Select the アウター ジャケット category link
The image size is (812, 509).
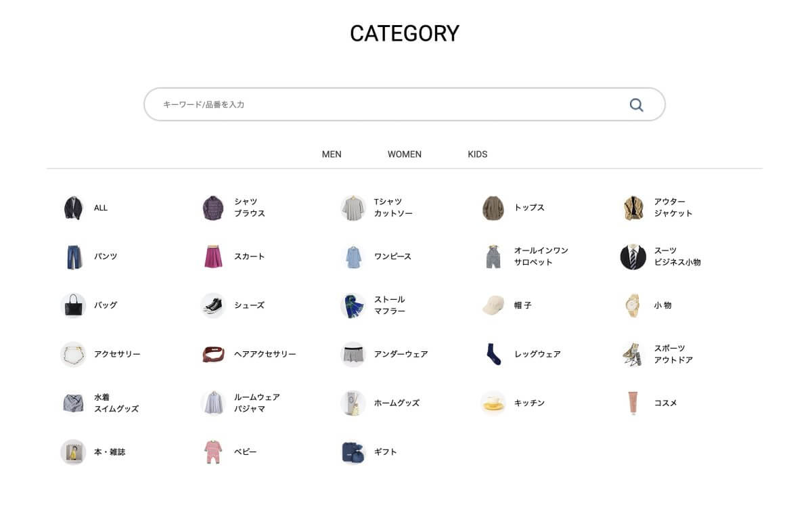pos(657,208)
